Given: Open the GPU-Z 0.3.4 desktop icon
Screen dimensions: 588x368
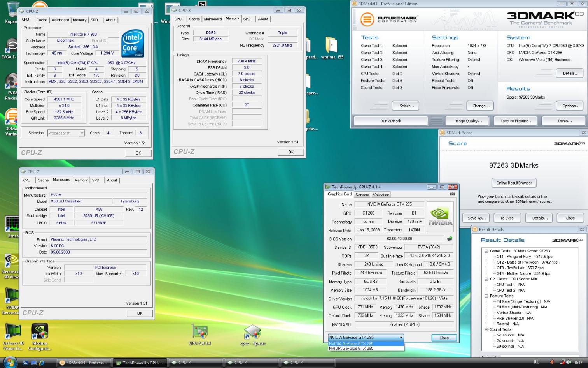Looking at the screenshot, I should coord(200,335).
